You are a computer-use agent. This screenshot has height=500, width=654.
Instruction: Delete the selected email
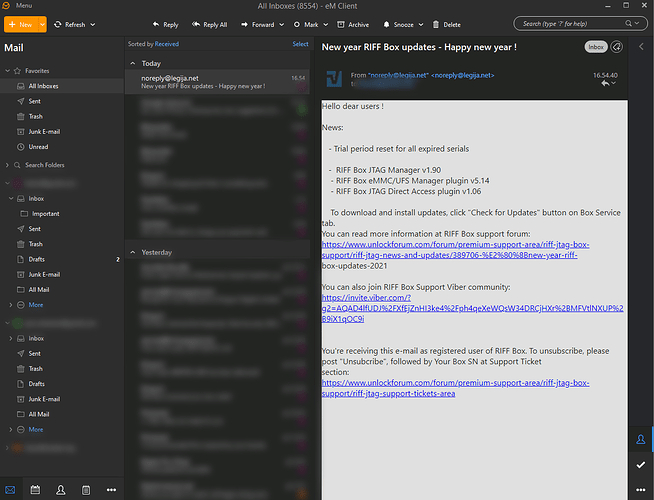pyautogui.click(x=446, y=25)
